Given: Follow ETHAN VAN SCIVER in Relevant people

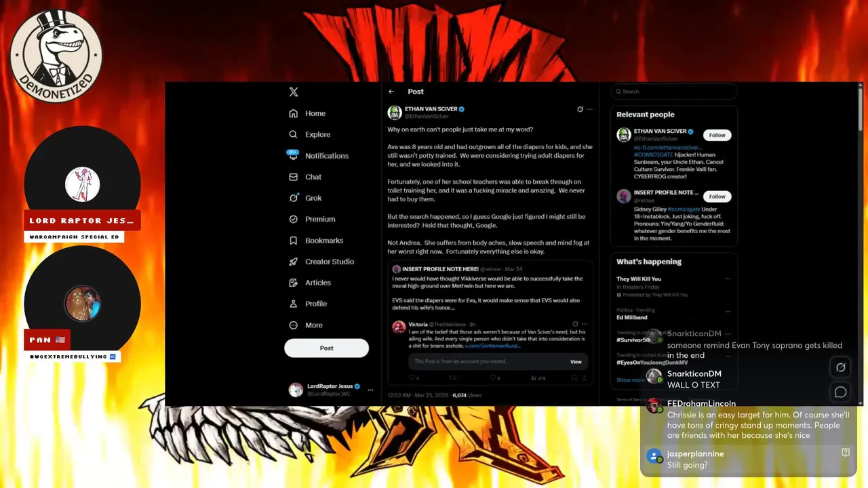Looking at the screenshot, I should pyautogui.click(x=717, y=135).
